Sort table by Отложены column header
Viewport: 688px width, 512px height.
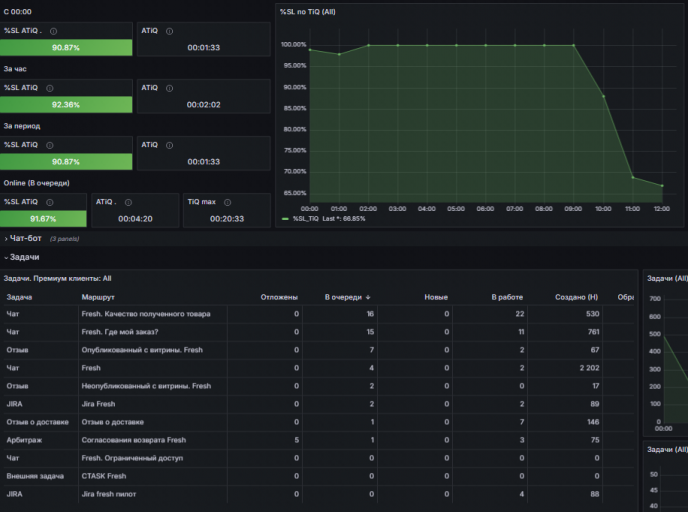279,297
